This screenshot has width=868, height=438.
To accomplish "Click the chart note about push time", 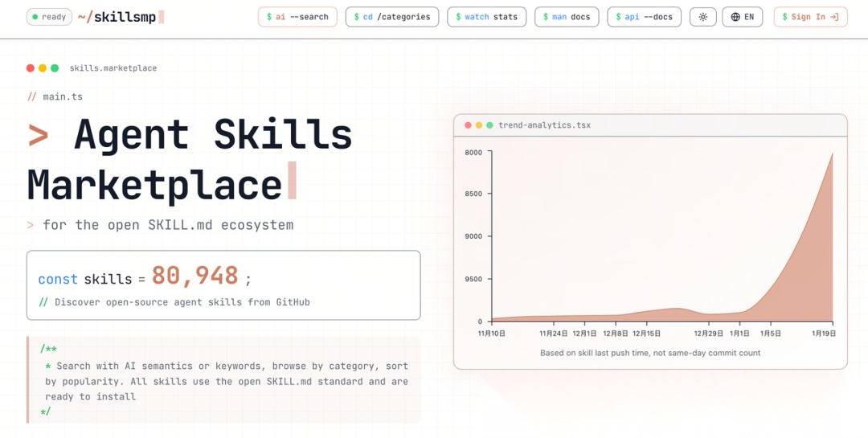I will (x=650, y=353).
